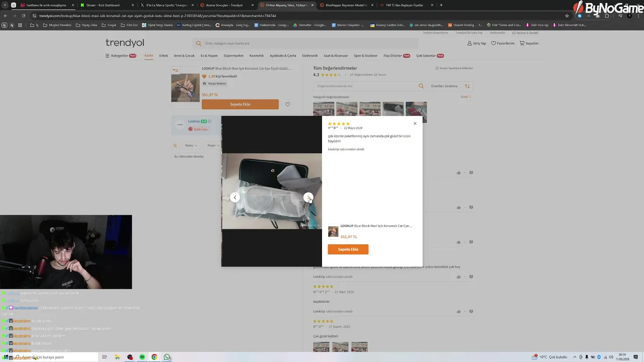Expand the Puan filter dropdown
Screen dimensions: 644x362
point(213,145)
